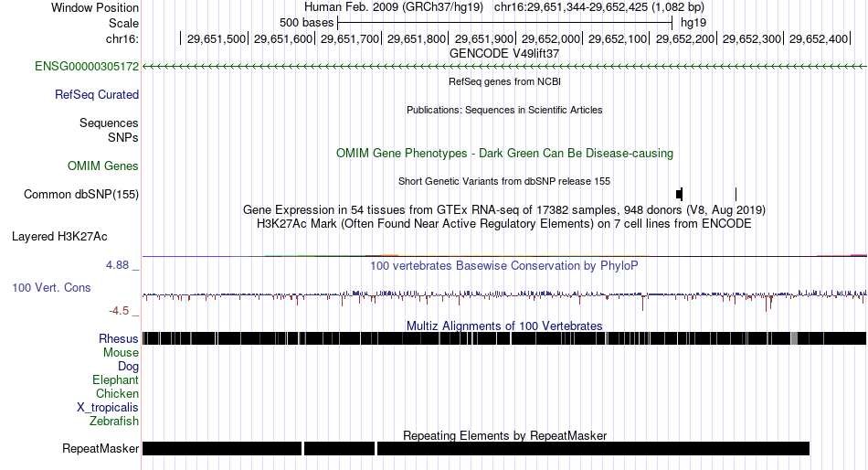Click the 500 bases scale bar
Screen dimensions: 868x470
click(505, 23)
